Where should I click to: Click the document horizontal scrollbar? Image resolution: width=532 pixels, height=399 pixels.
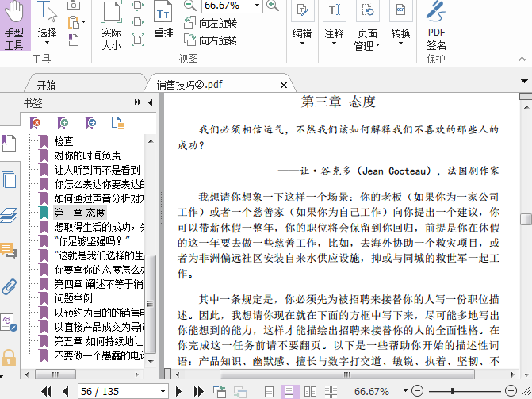coord(346,374)
